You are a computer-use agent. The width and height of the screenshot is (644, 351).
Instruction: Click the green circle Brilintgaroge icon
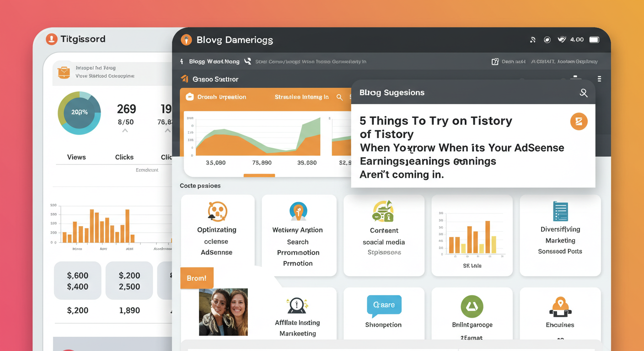pyautogui.click(x=472, y=306)
